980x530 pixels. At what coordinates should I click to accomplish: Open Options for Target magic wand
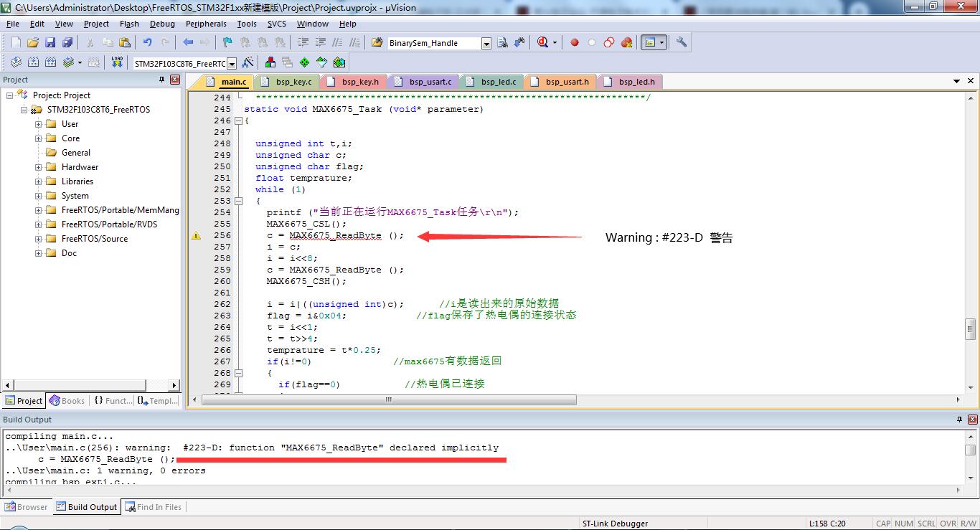click(248, 63)
